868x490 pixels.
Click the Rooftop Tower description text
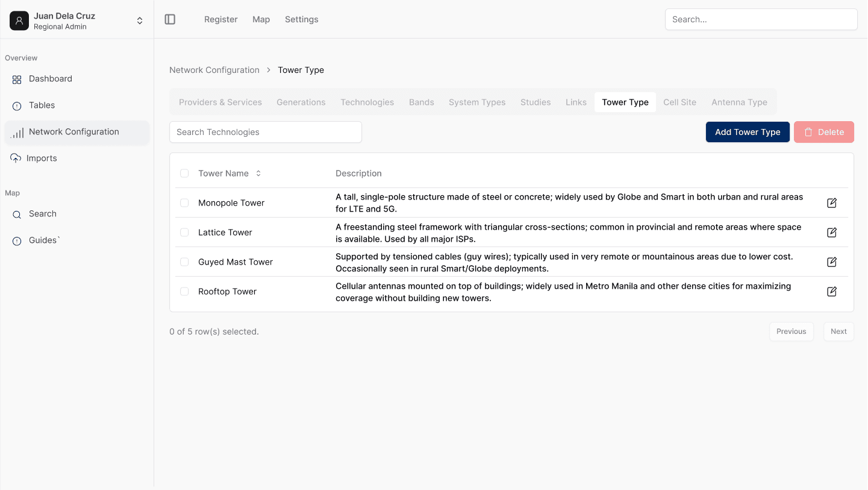[563, 292]
